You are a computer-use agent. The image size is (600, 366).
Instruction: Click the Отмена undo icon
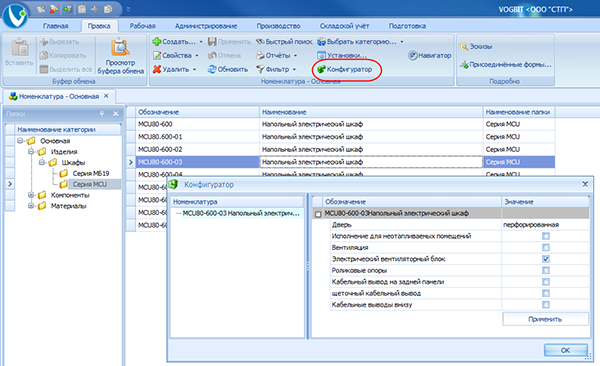(x=212, y=56)
